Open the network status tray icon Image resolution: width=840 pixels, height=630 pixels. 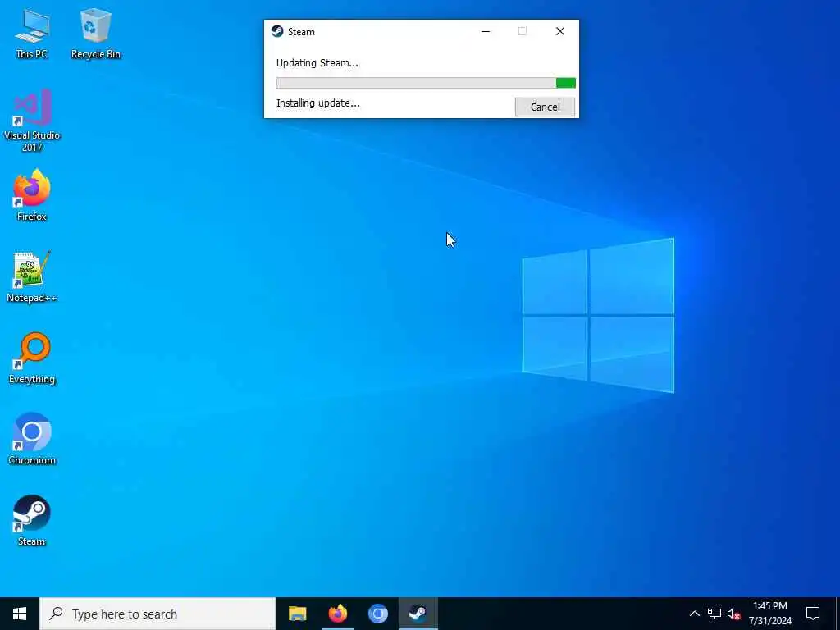pyautogui.click(x=714, y=614)
